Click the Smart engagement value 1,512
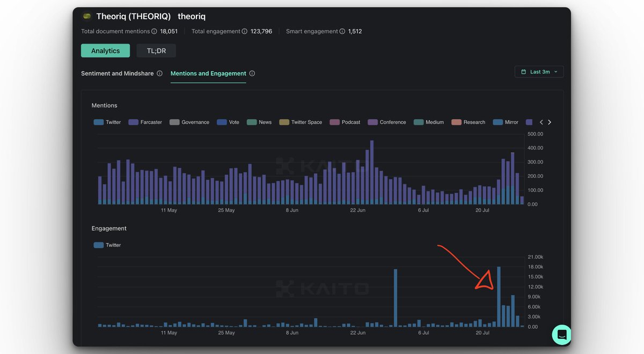Image resolution: width=644 pixels, height=354 pixels. coord(355,32)
